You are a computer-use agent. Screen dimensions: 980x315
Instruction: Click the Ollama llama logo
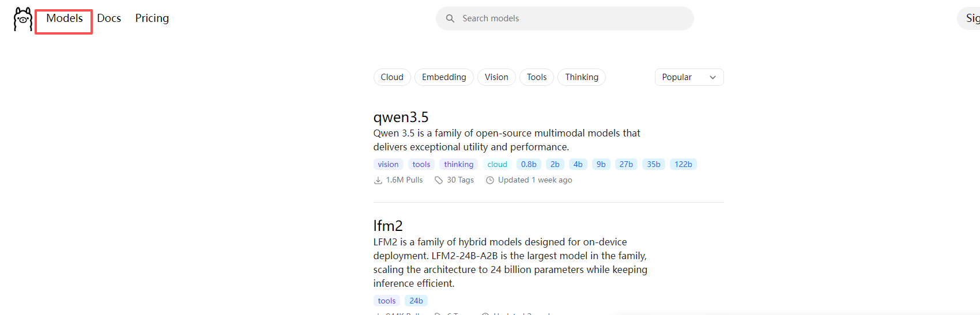click(22, 19)
